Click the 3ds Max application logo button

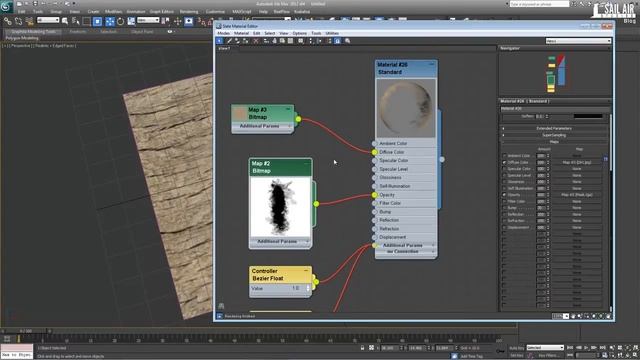coord(6,6)
